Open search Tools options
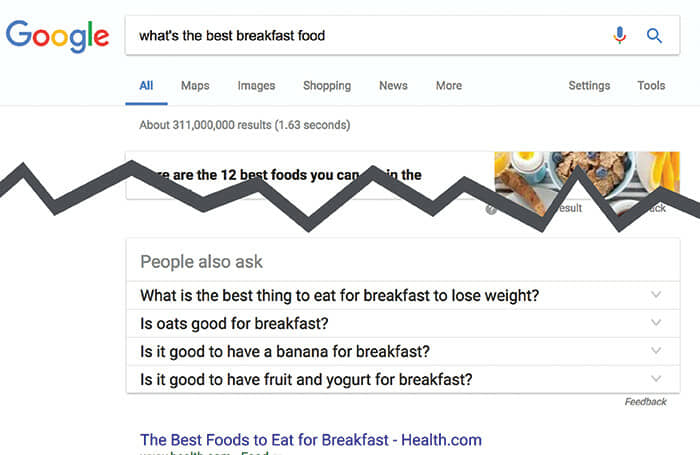700x455 pixels. [x=651, y=85]
